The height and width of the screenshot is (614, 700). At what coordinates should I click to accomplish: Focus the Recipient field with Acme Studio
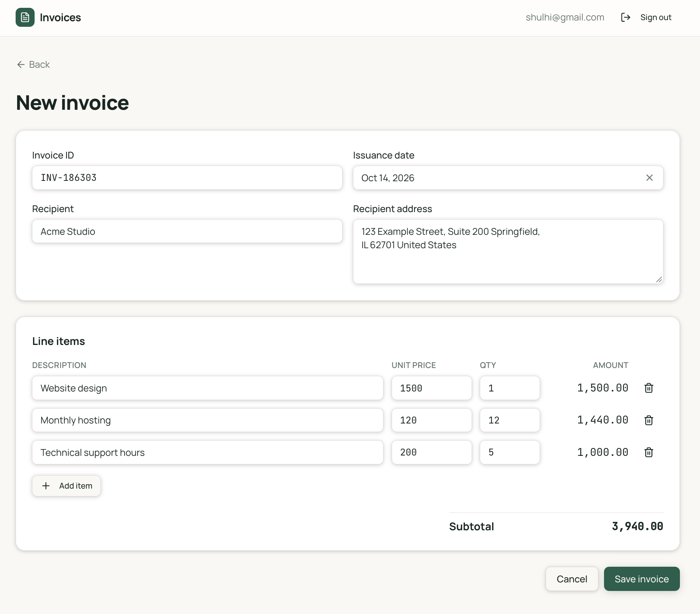tap(187, 231)
